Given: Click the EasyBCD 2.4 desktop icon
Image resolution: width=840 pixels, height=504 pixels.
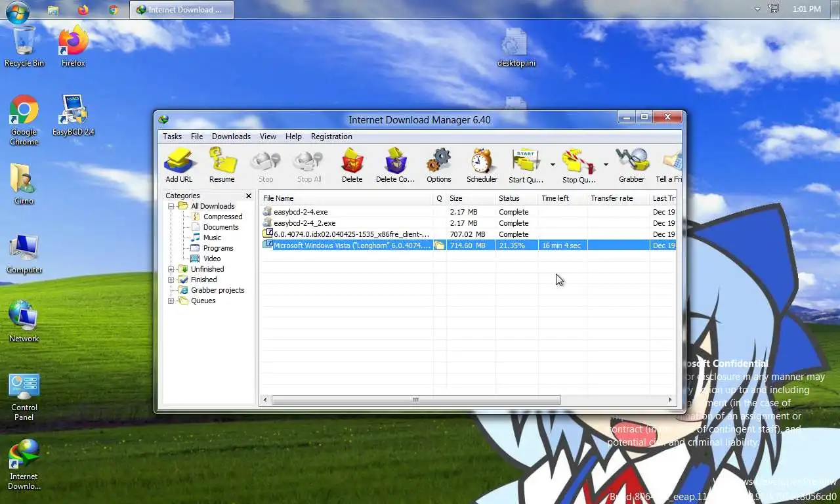Looking at the screenshot, I should click(x=73, y=115).
